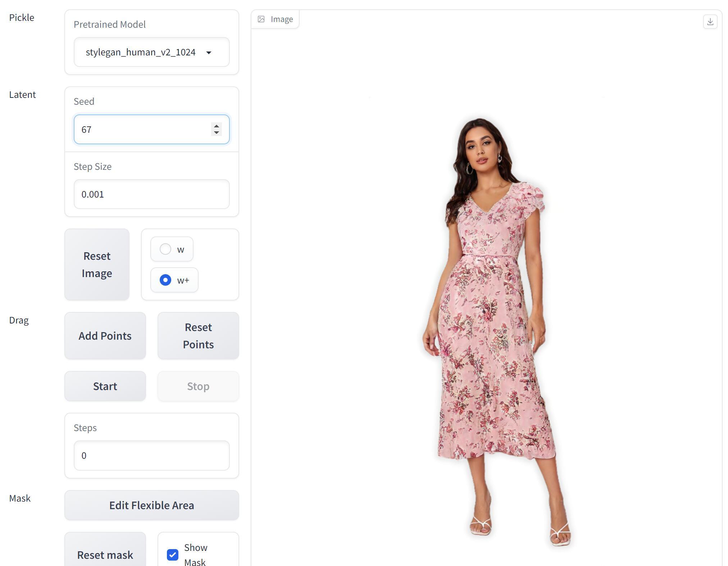
Task: Open the Pretrained Model dropdown
Action: [151, 52]
